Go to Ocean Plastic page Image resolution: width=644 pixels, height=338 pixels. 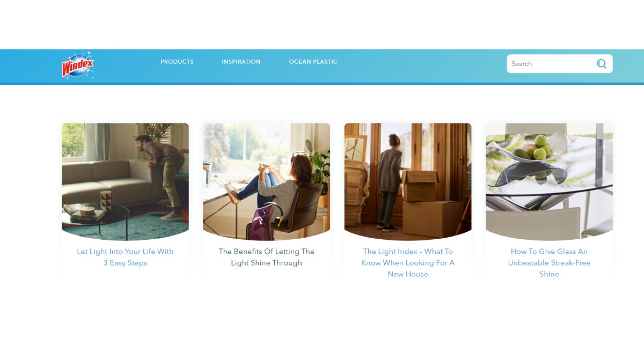(x=313, y=62)
